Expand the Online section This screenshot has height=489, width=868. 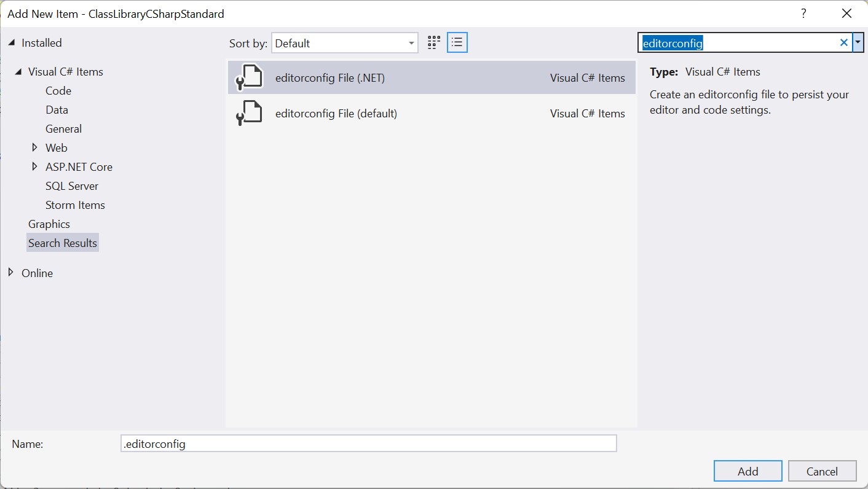(x=10, y=272)
